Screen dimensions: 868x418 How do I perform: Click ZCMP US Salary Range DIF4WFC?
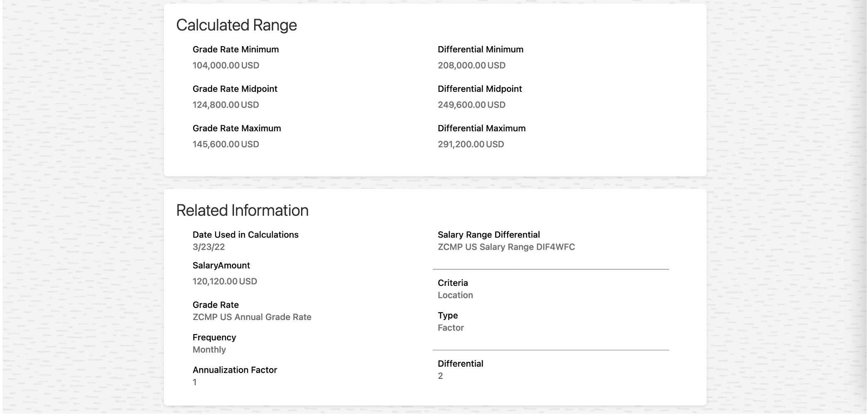point(506,247)
